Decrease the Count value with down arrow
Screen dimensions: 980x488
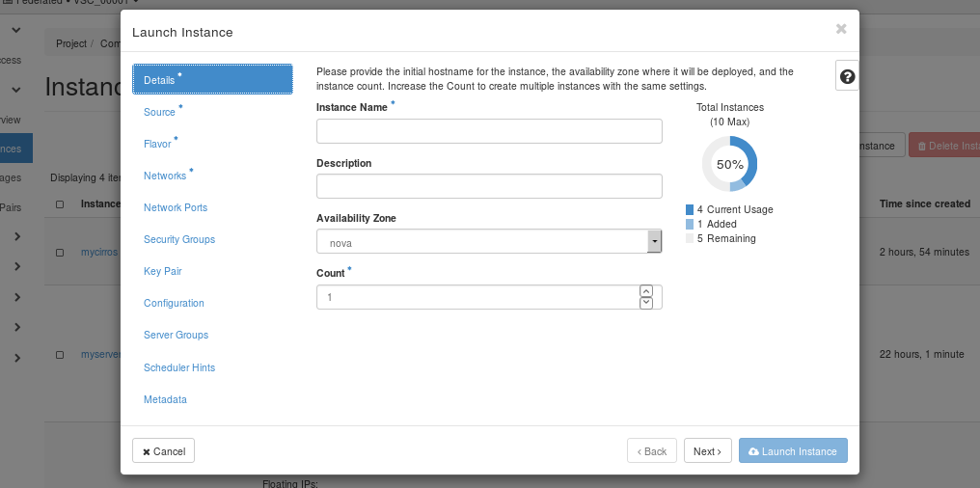pos(646,303)
